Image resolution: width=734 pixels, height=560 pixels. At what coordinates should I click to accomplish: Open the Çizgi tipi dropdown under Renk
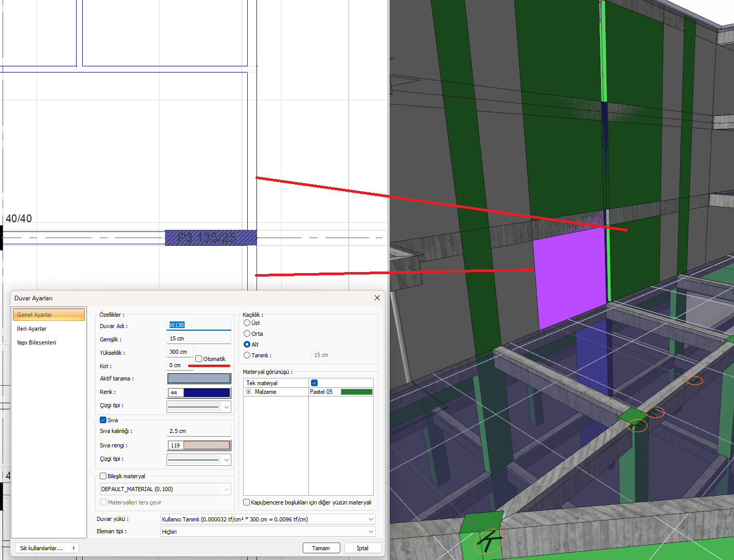(199, 407)
